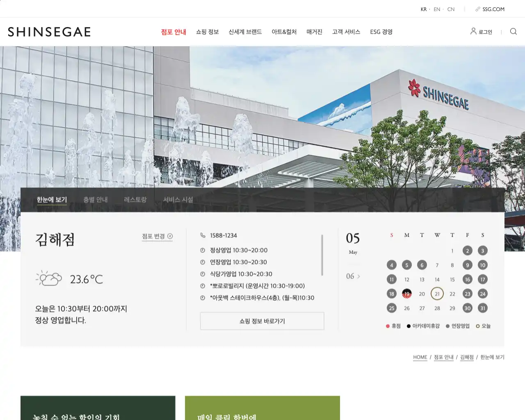This screenshot has width=525, height=420.
Task: Click 점포 안내 in the breadcrumb
Action: click(x=444, y=357)
